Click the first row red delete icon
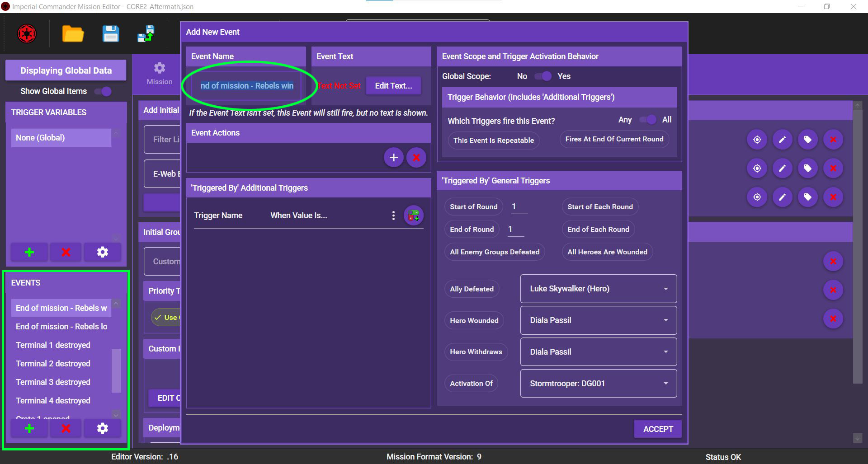This screenshot has height=464, width=868. coord(833,140)
